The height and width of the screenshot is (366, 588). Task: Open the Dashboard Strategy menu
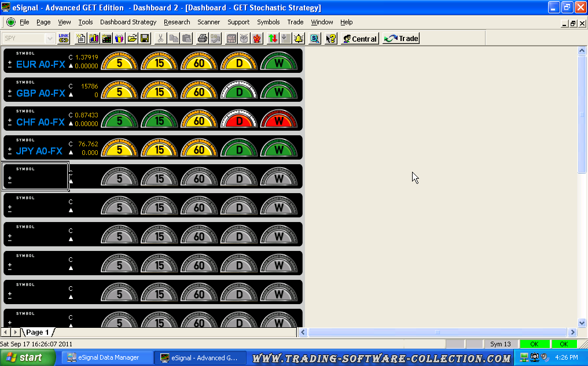click(x=128, y=22)
